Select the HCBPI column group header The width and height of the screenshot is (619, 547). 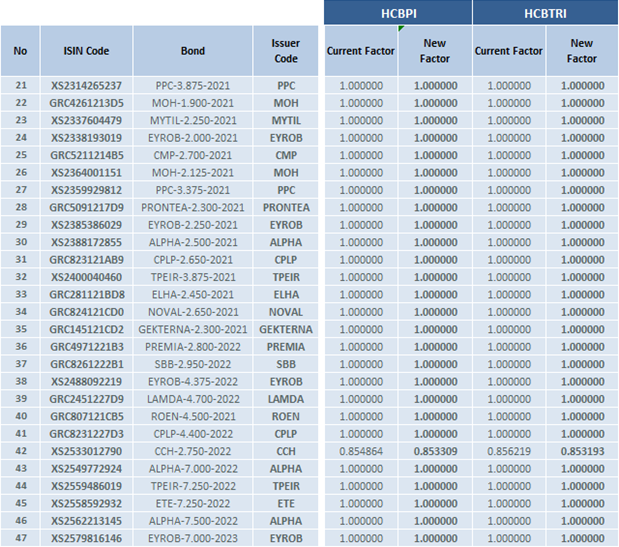click(396, 13)
